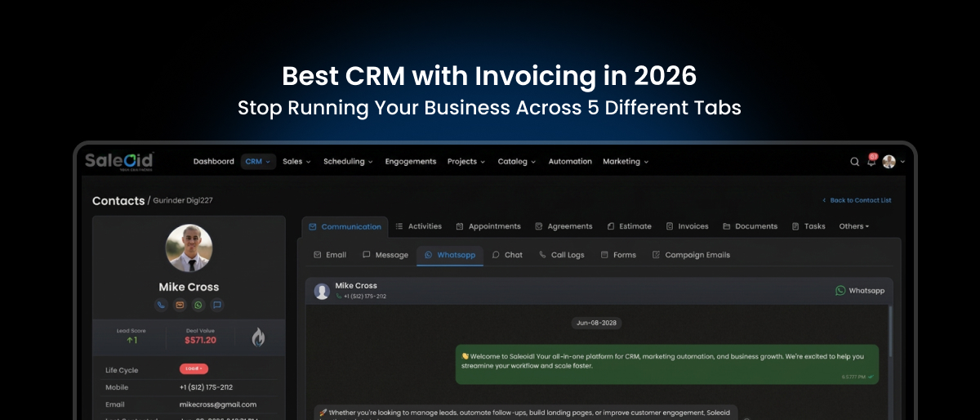This screenshot has height=420, width=980.
Task: Select the Call Logs sub-tab
Action: tap(562, 255)
